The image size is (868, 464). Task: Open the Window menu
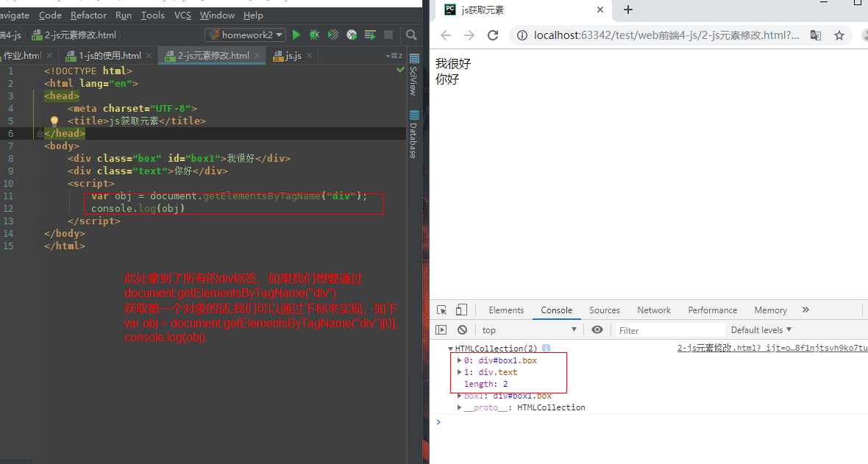click(x=217, y=15)
